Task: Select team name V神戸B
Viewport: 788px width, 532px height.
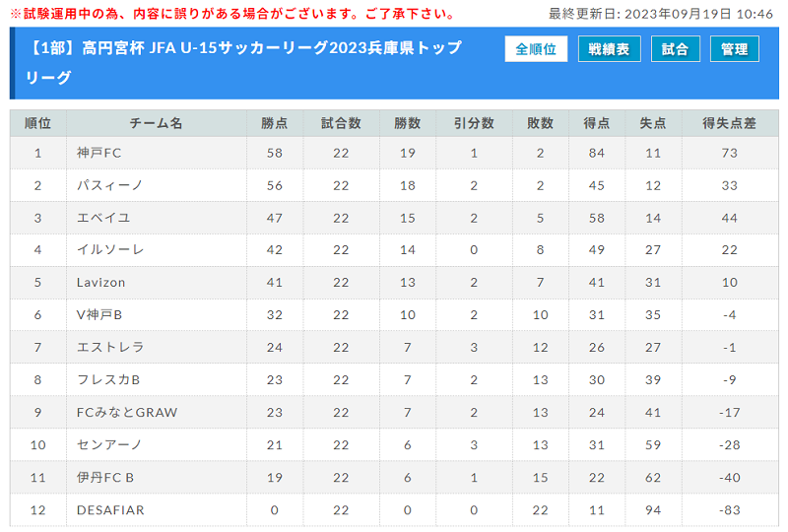Action: point(99,315)
